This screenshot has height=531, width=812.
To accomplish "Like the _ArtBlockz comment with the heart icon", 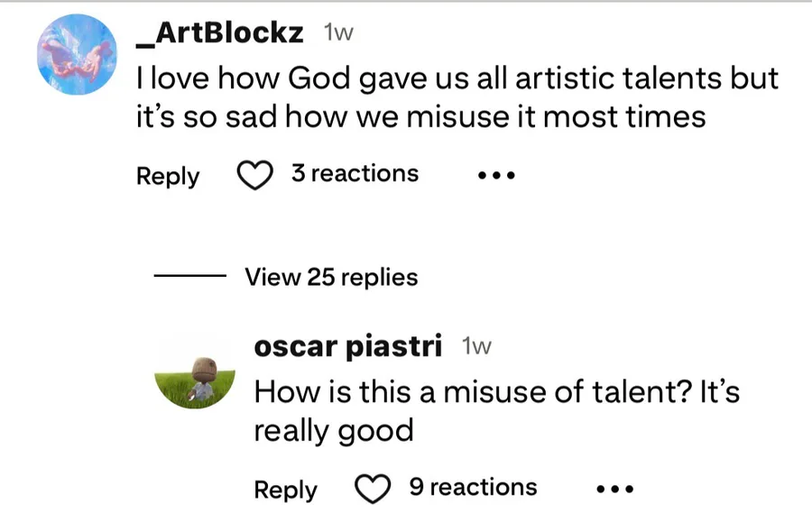I will 254,175.
